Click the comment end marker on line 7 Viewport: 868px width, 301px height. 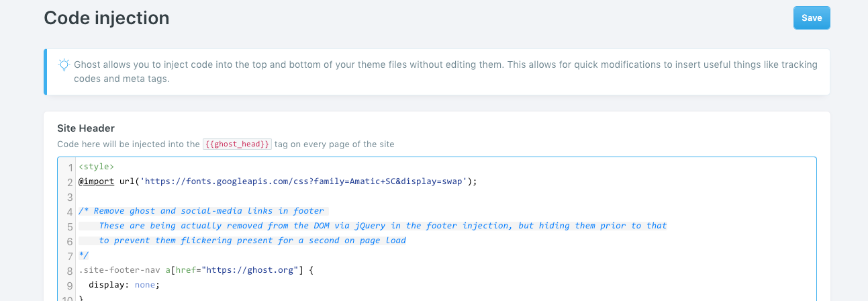[x=83, y=255]
